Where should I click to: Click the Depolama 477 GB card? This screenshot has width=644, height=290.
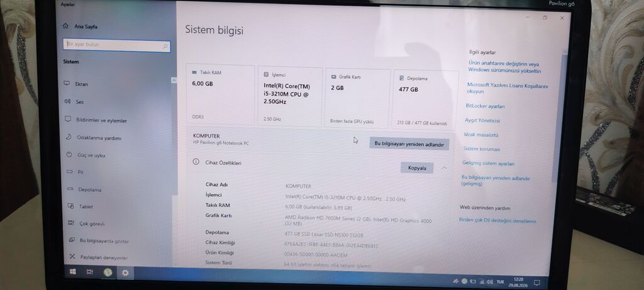coord(426,100)
